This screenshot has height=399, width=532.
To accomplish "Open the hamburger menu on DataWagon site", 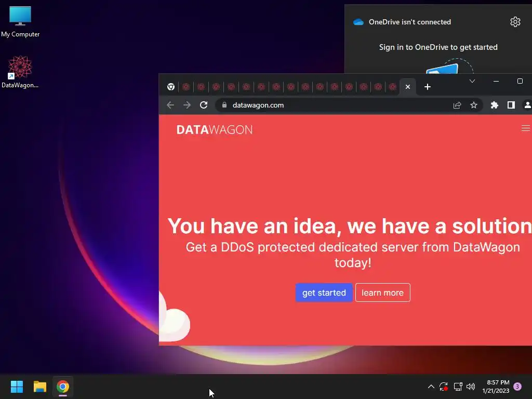I will 526,128.
